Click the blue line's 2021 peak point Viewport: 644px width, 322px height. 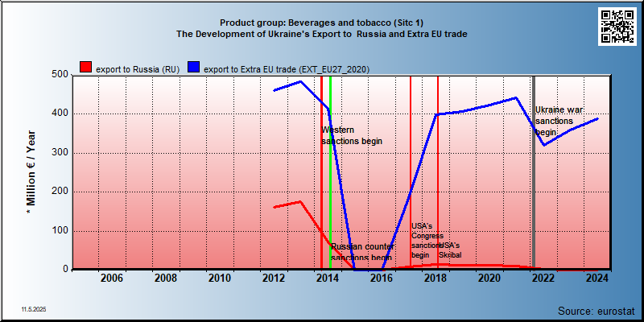coord(516,97)
